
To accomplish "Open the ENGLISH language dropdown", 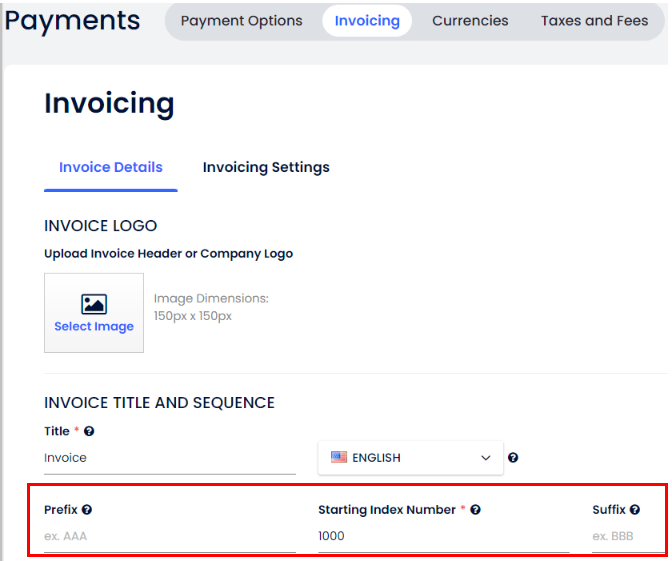I will click(x=410, y=458).
